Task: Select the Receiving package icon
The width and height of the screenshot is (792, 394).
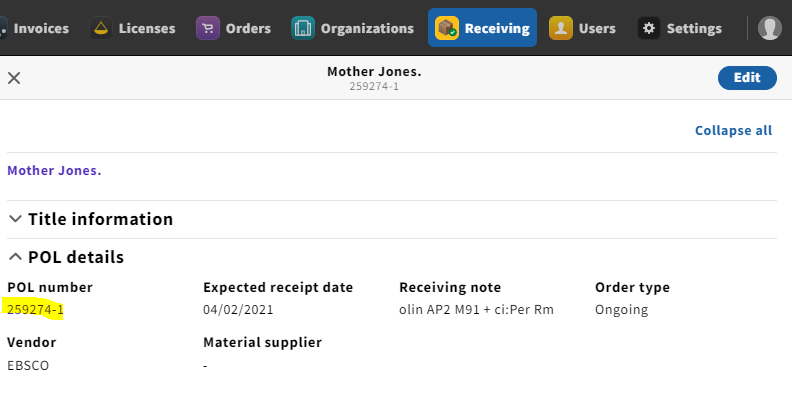Action: (x=447, y=28)
